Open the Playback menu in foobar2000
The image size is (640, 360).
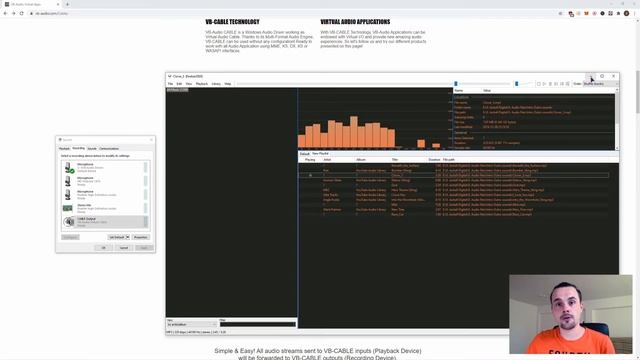202,84
